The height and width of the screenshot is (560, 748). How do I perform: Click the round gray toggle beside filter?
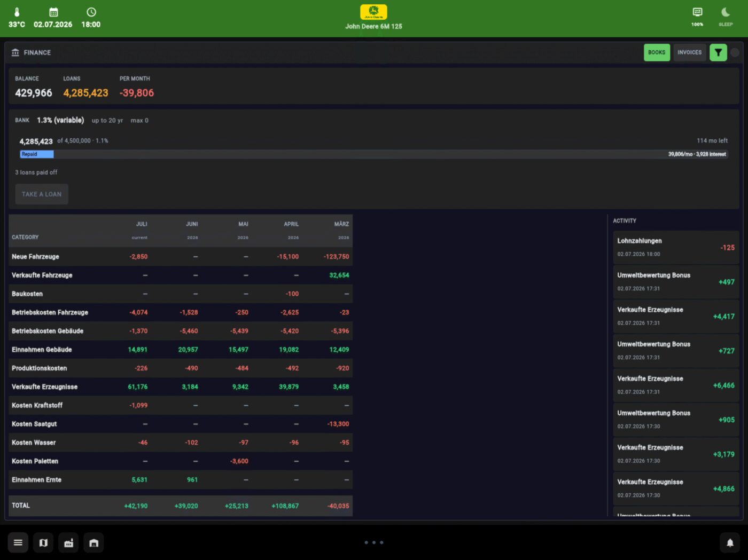[735, 52]
